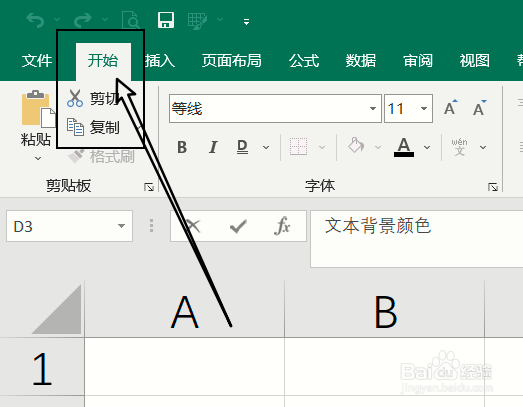Viewport: 523px width, 407px height.
Task: Expand the font name dropdown arrow
Action: (x=373, y=108)
